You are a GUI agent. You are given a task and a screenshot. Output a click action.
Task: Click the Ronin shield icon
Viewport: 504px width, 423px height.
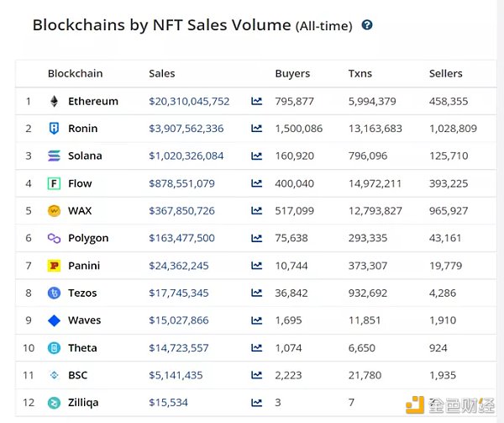pyautogui.click(x=55, y=129)
